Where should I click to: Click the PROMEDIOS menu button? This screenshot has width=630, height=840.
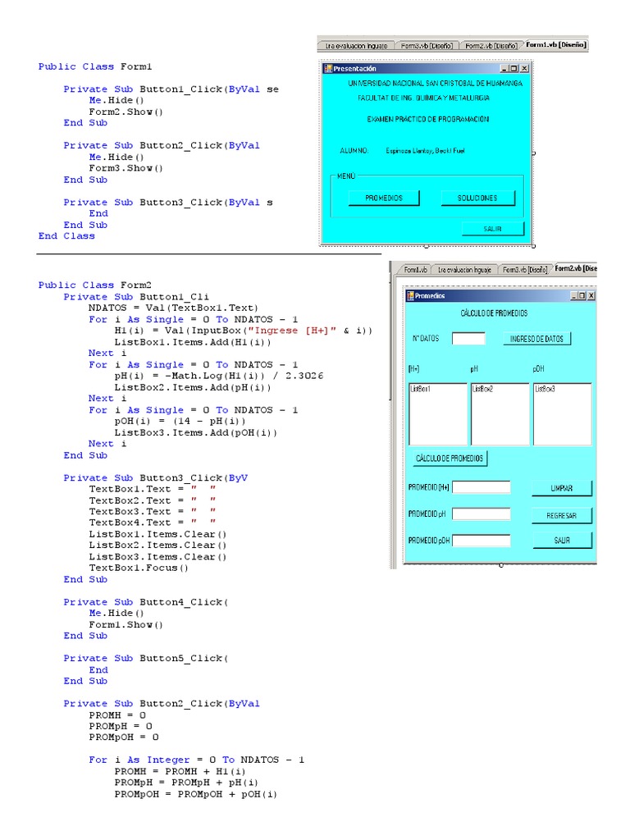click(384, 199)
